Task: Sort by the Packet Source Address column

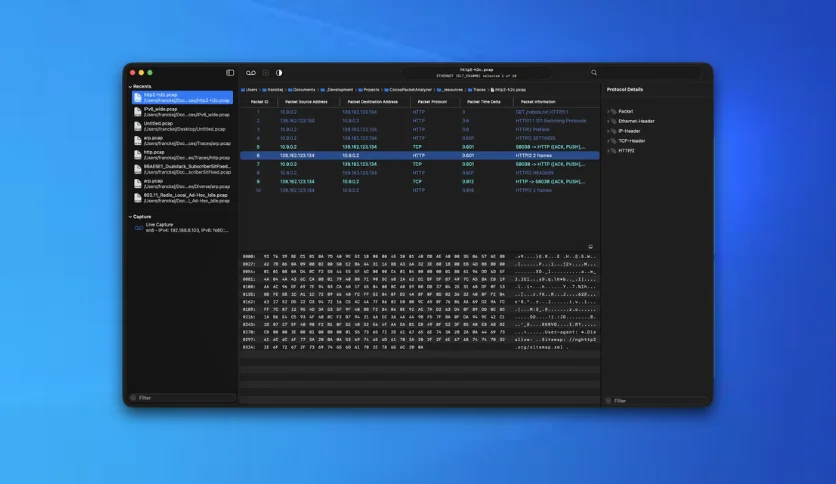Action: [306, 102]
